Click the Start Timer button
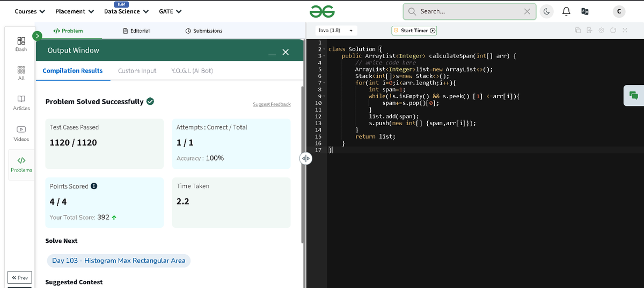644x288 pixels. pos(414,31)
